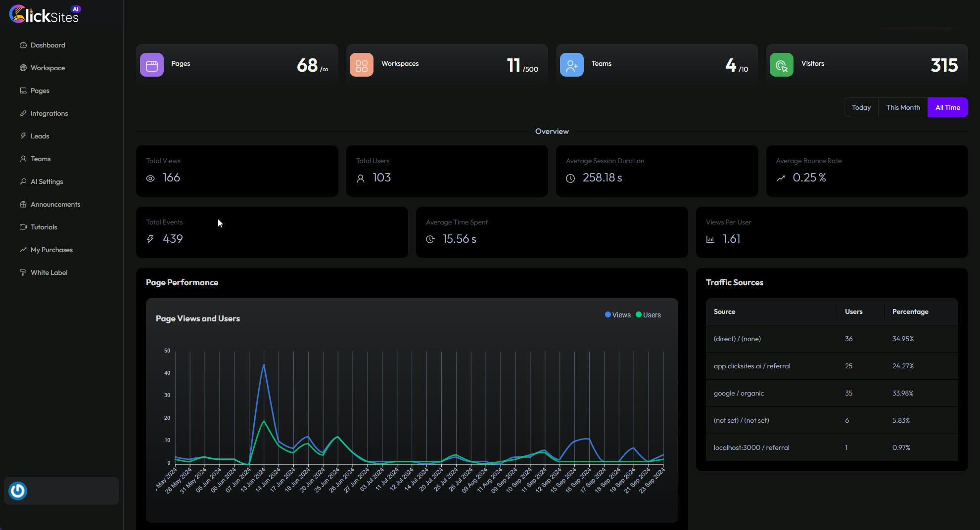980x530 pixels.
Task: Click the (not set) / (not set) row
Action: coord(832,420)
